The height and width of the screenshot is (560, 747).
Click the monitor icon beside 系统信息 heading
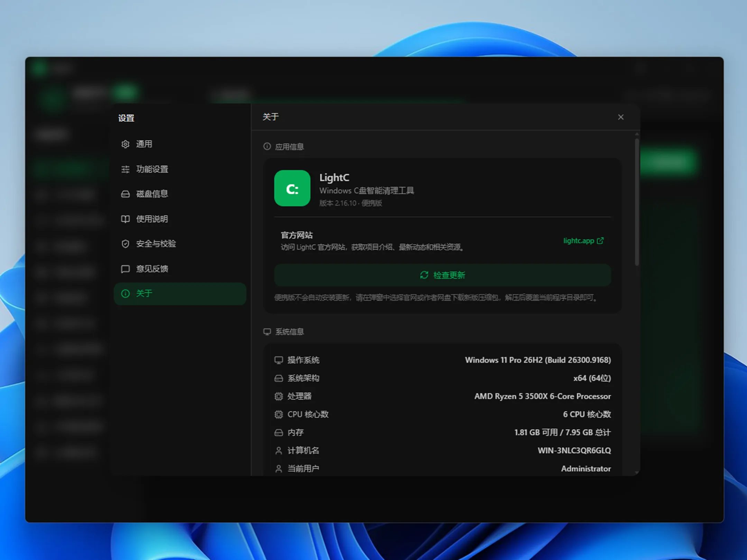(267, 332)
